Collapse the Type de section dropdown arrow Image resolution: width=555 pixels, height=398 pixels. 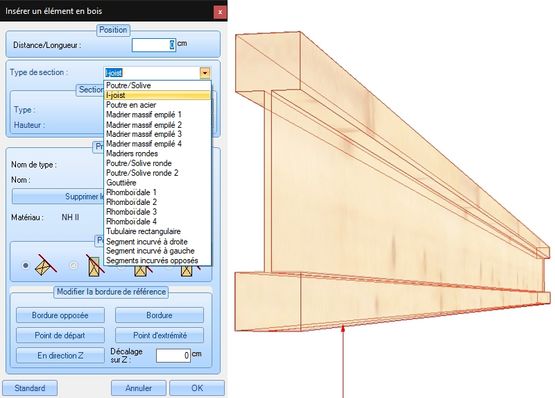205,73
